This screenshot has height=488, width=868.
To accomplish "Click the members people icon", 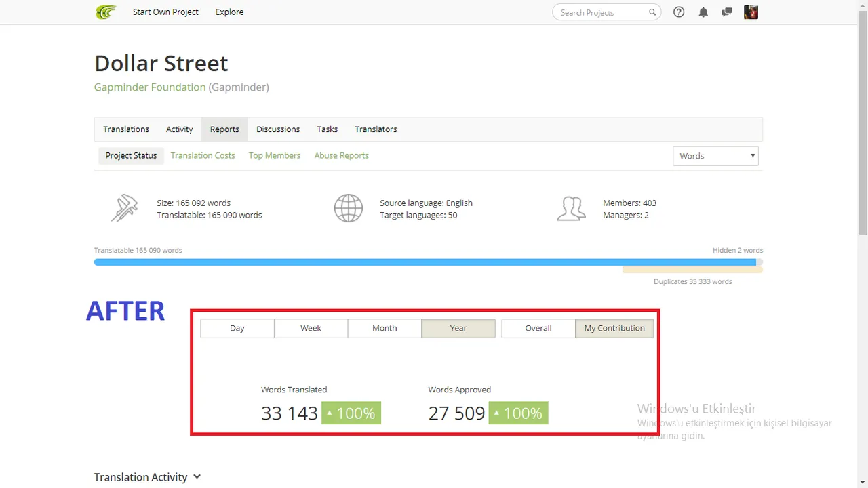I will [571, 209].
